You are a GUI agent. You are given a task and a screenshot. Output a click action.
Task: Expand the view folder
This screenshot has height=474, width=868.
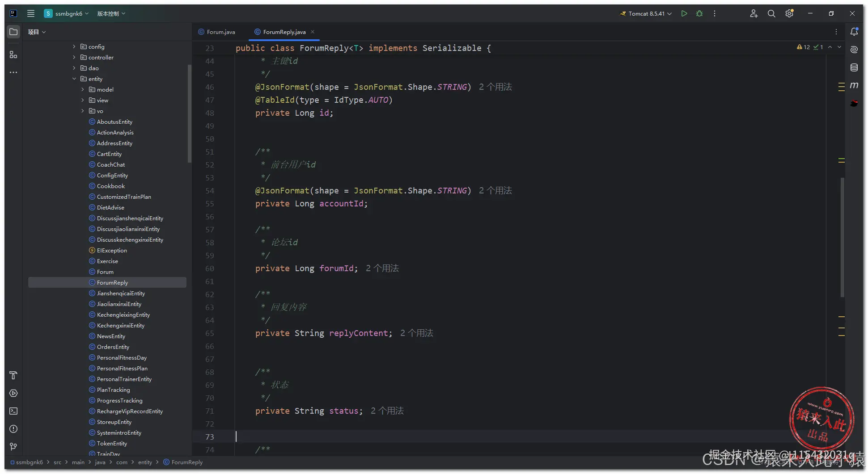[83, 100]
